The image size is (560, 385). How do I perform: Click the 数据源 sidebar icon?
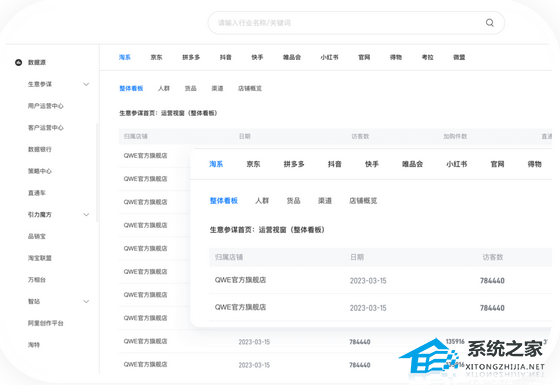19,62
